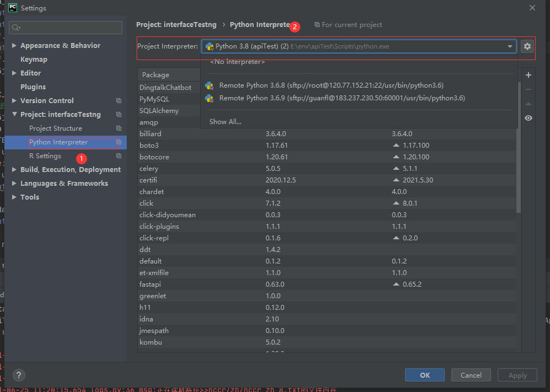Viewport: 550px width, 392px height.
Task: Select Remote Python 3.6.8 interpreter
Action: click(359, 85)
